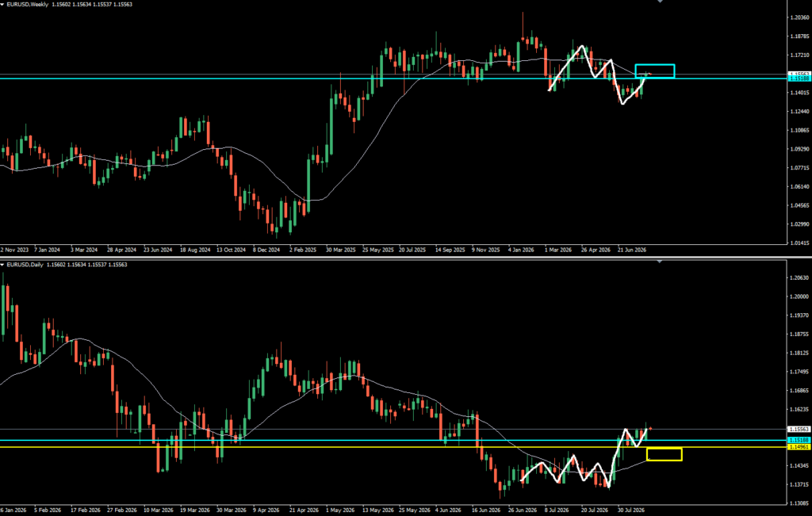Click the 1.13715 price axis label
Image resolution: width=812 pixels, height=516 pixels.
799,484
